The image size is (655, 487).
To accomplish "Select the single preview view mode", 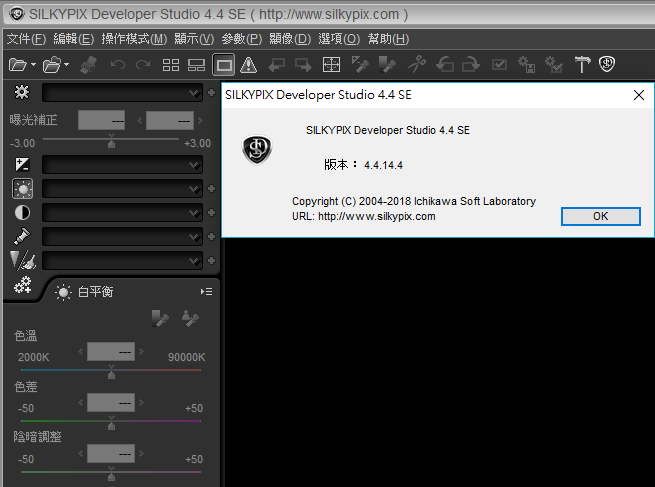I will [x=224, y=65].
